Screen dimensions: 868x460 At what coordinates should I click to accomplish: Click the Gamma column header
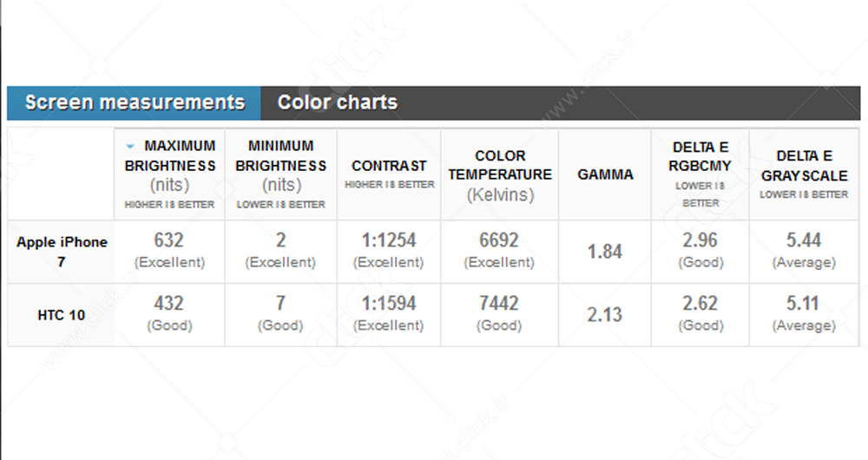pos(605,174)
